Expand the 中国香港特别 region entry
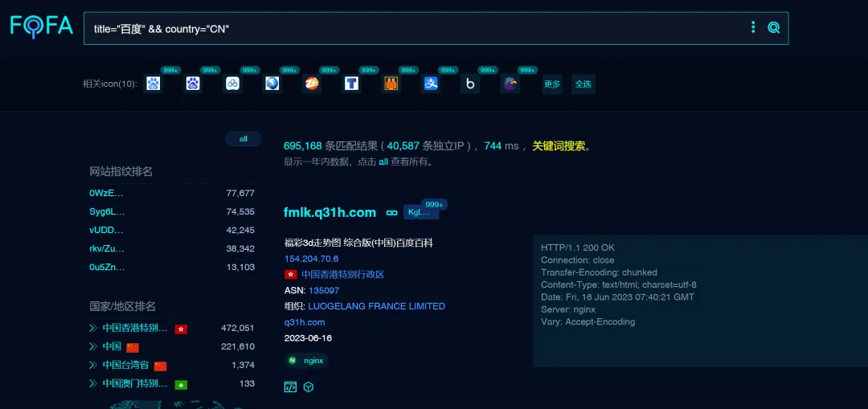Image resolution: width=868 pixels, height=409 pixels. (x=93, y=328)
